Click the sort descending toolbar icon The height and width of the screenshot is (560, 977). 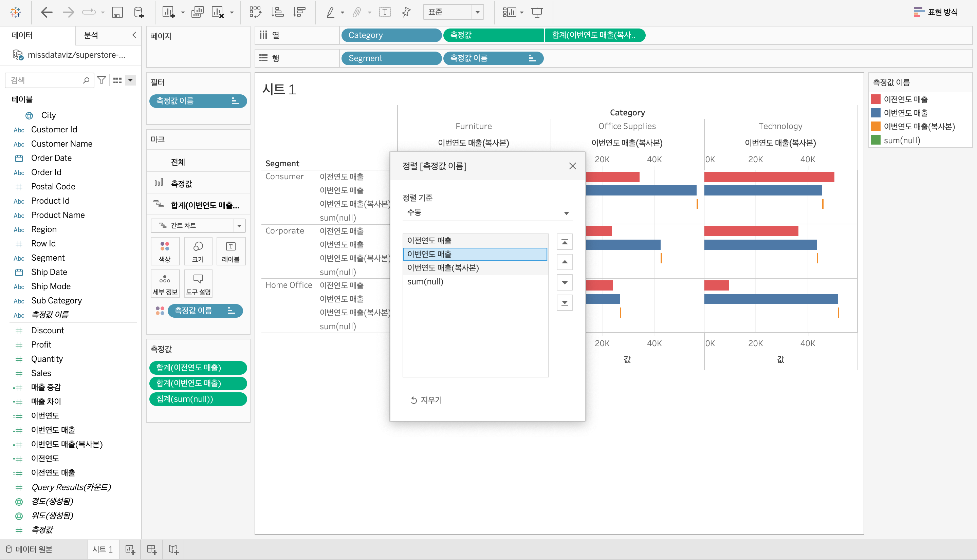[x=299, y=12]
